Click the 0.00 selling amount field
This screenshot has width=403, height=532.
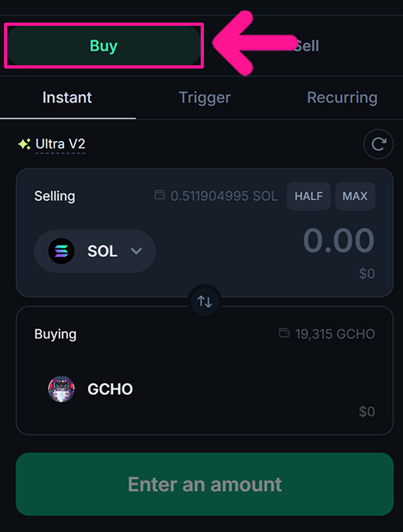click(339, 240)
